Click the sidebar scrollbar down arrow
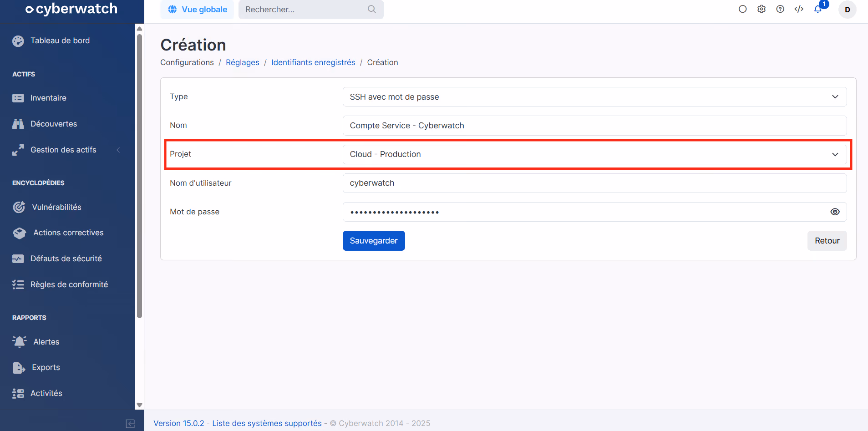This screenshot has width=868, height=431. pyautogui.click(x=139, y=405)
